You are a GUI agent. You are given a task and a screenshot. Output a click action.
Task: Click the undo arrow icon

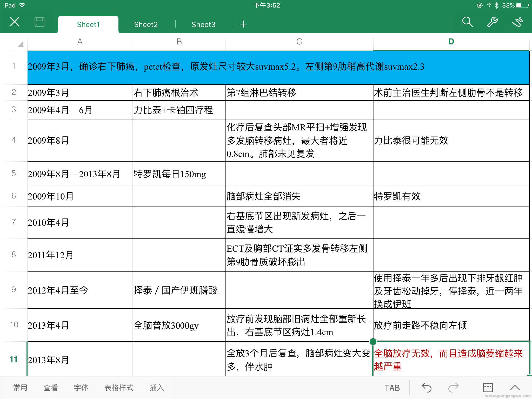(427, 388)
